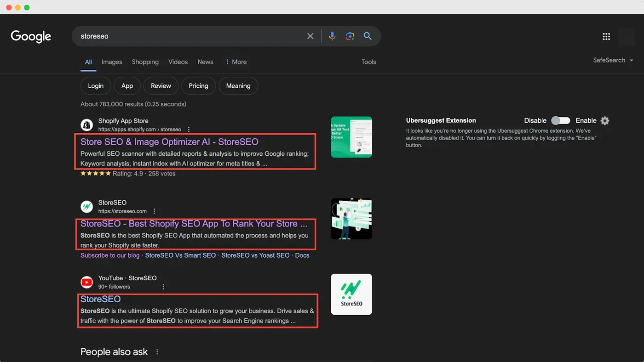644x362 pixels.
Task: Filter by the App chip
Action: click(127, 86)
